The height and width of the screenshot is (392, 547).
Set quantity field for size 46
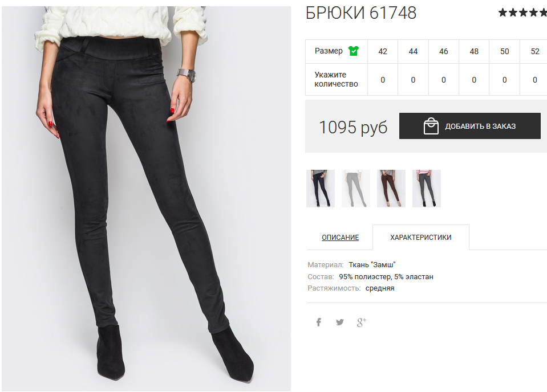point(443,80)
